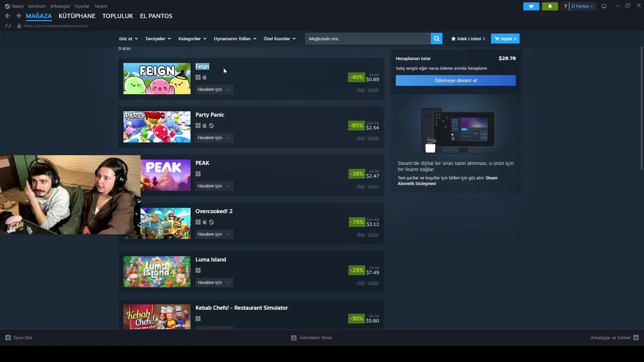Click the plus icon beside Oyun Ekle
644x362 pixels.
[8, 338]
